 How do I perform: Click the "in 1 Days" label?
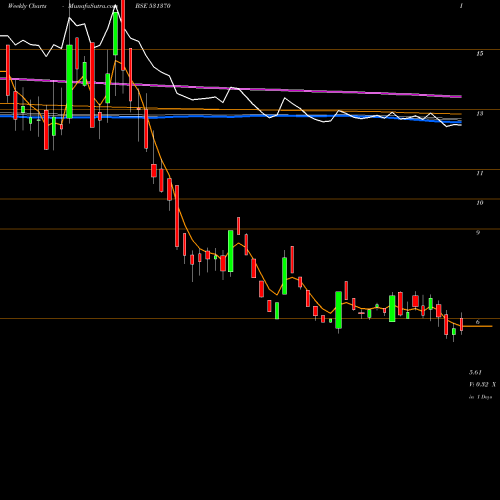[x=480, y=397]
